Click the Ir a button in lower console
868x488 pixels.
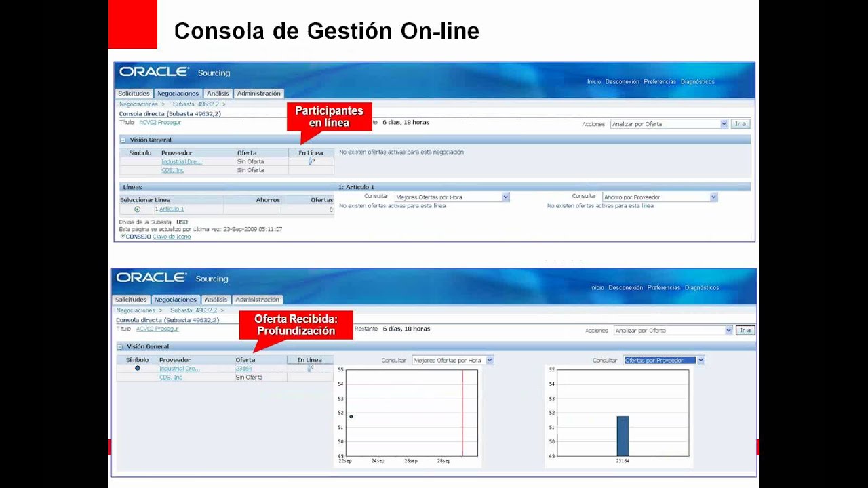(745, 331)
